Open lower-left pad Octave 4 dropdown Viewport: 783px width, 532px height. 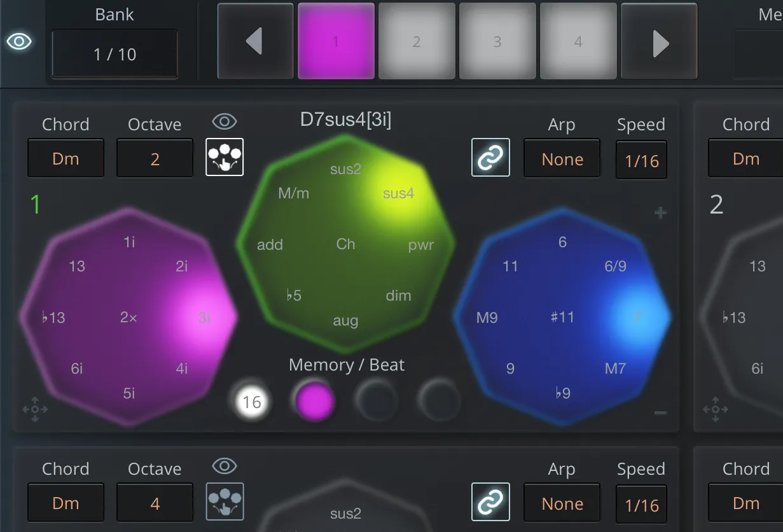coord(155,503)
